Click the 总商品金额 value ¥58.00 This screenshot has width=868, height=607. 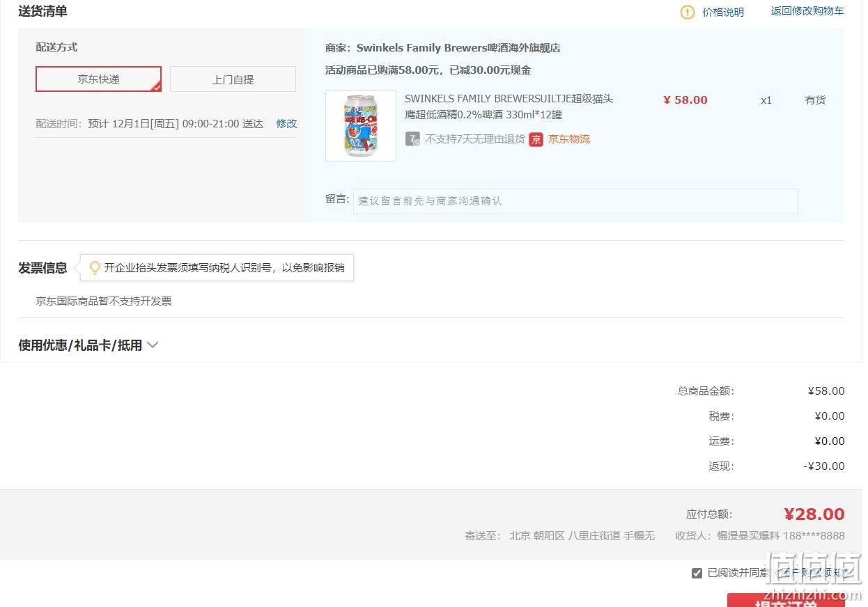click(x=826, y=391)
